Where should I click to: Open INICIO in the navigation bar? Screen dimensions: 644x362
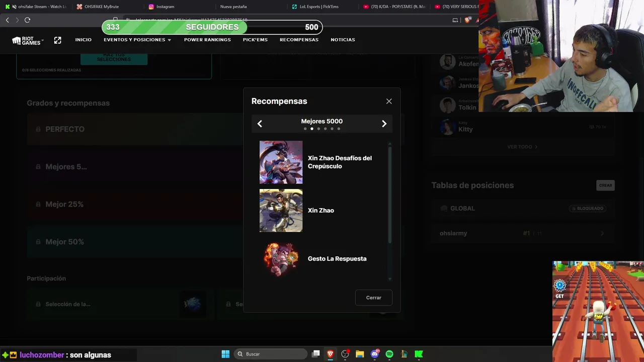[84, 40]
